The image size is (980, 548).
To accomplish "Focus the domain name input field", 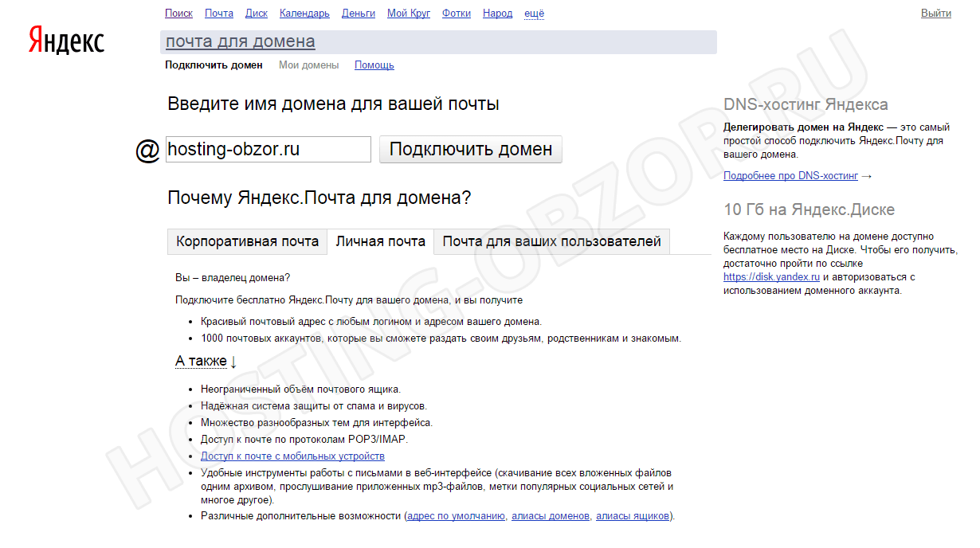I will click(269, 149).
